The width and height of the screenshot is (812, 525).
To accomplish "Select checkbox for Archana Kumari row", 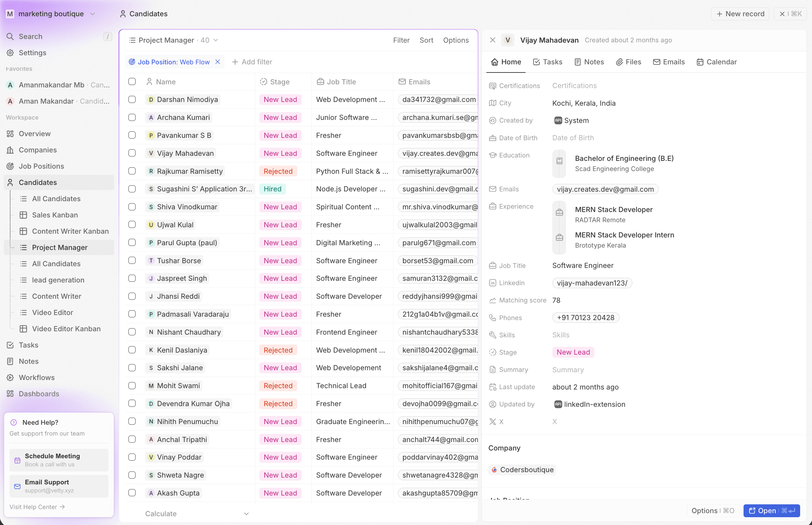I will tap(132, 117).
